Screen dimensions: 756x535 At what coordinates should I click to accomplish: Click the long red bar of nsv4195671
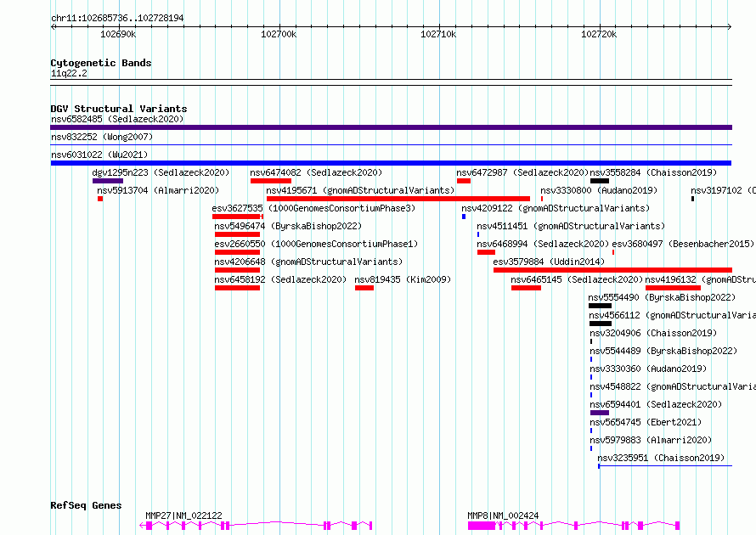(398, 199)
